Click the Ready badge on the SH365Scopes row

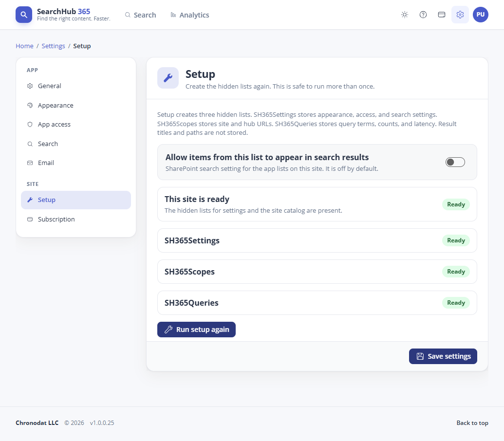point(456,272)
